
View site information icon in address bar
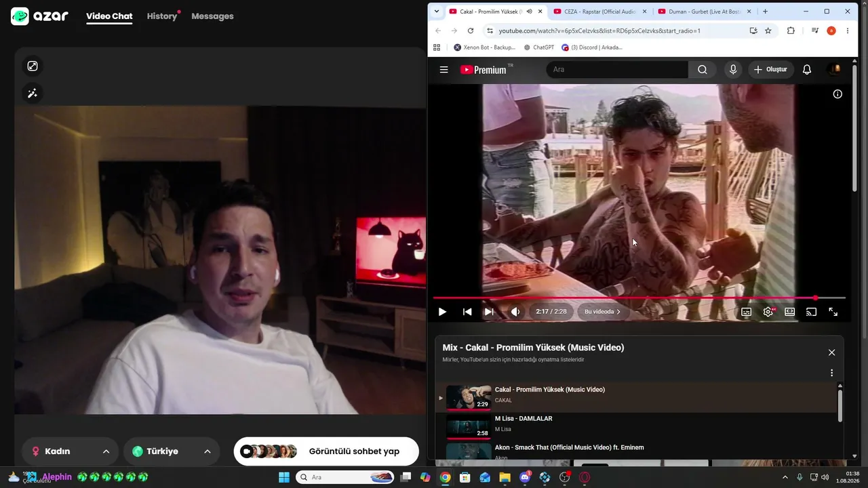click(490, 30)
